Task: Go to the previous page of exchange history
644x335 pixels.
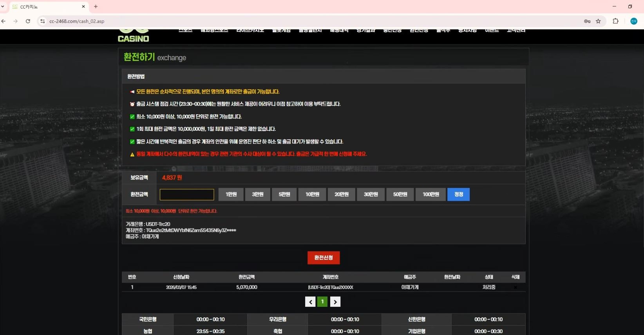Action: (x=310, y=302)
